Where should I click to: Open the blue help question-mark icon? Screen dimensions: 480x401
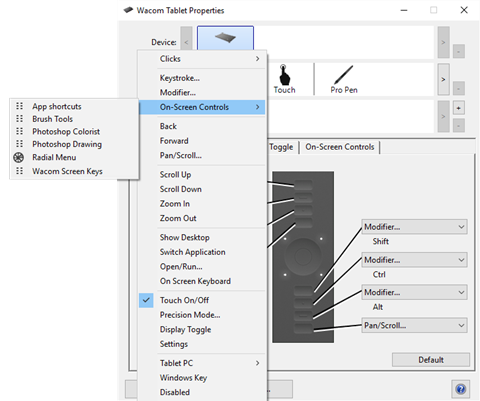tap(461, 389)
